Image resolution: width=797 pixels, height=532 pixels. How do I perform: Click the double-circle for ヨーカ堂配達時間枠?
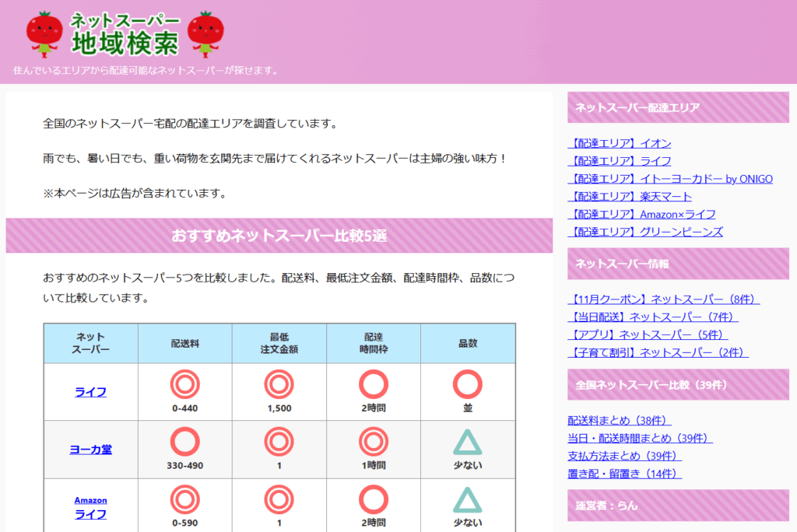point(372,443)
